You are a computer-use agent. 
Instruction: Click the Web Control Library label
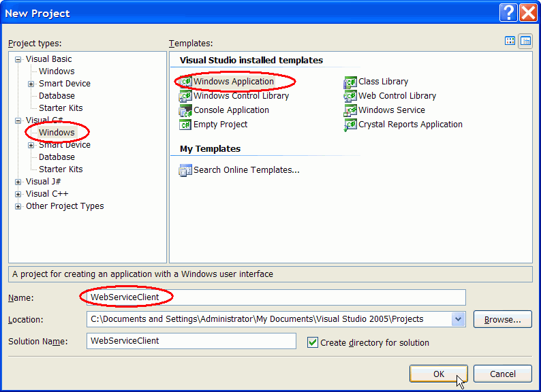tap(397, 95)
